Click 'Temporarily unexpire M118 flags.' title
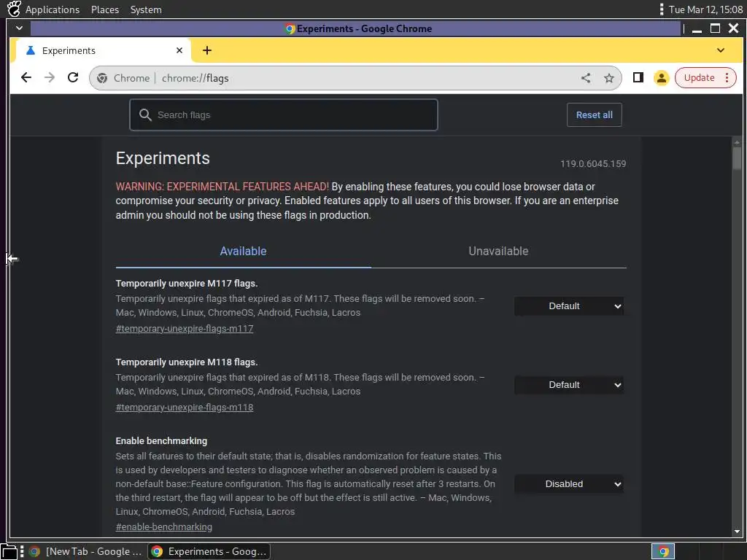 [x=187, y=362]
